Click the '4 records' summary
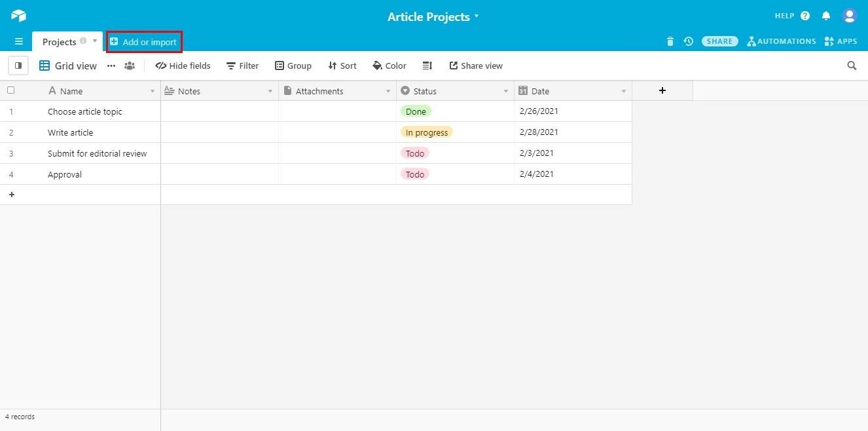Screen dimensions: 868x431 click(20, 417)
